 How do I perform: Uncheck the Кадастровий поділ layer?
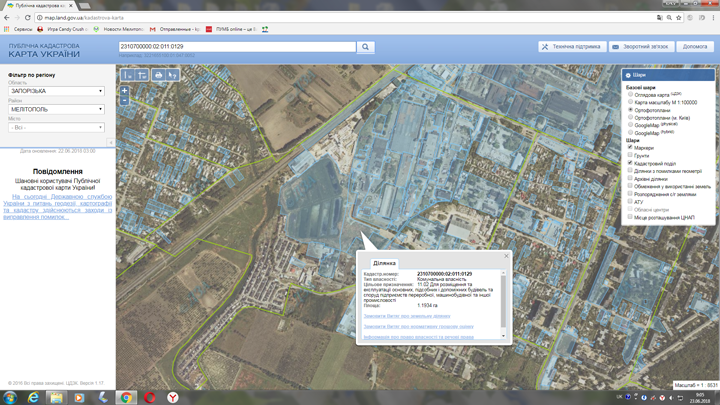pos(630,163)
